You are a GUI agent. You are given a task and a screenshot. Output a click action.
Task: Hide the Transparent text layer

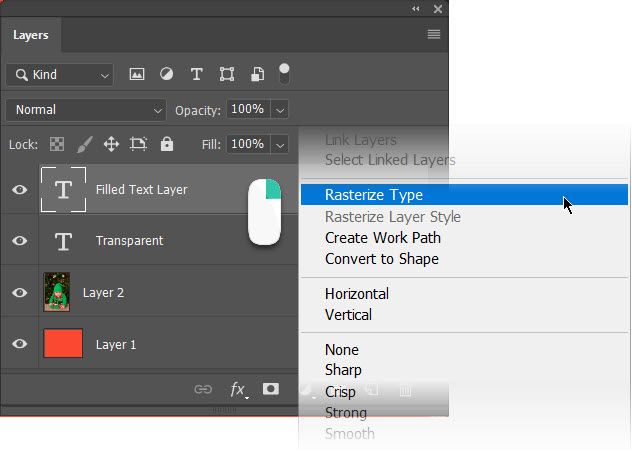19,241
